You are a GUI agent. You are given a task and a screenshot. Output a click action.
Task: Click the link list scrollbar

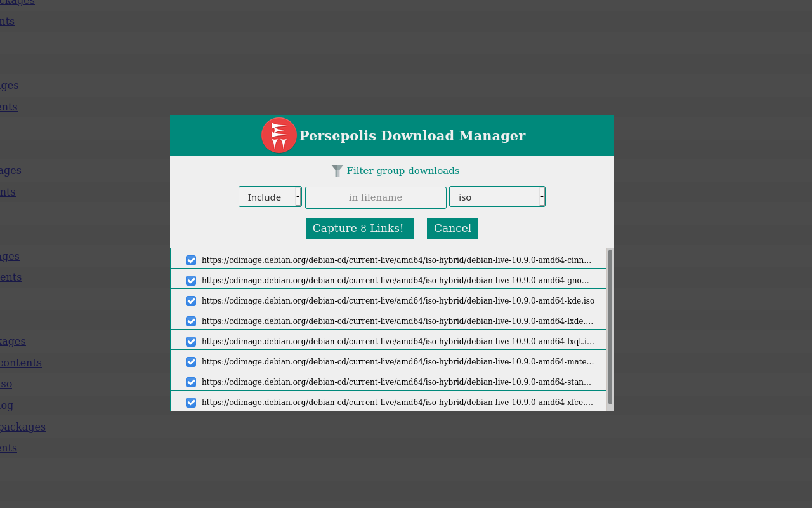click(x=610, y=330)
